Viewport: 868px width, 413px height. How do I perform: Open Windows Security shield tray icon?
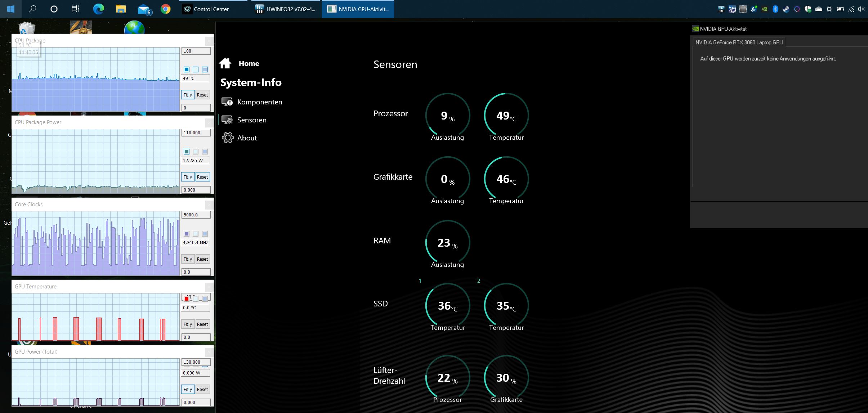[807, 9]
